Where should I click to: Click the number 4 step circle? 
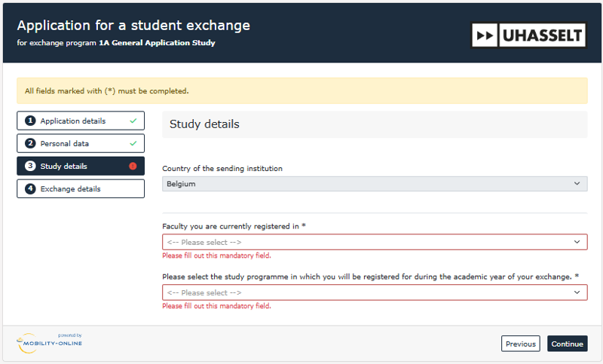(x=30, y=188)
